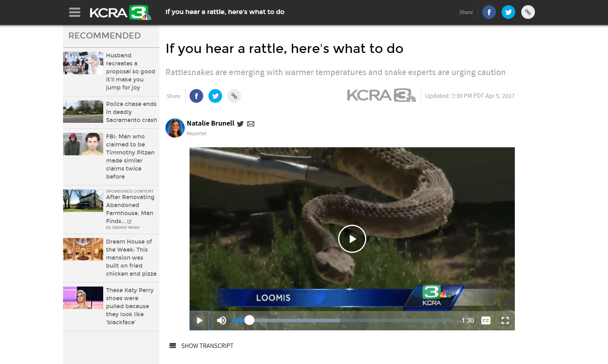Click mansion interior thumbnail image

pyautogui.click(x=83, y=249)
